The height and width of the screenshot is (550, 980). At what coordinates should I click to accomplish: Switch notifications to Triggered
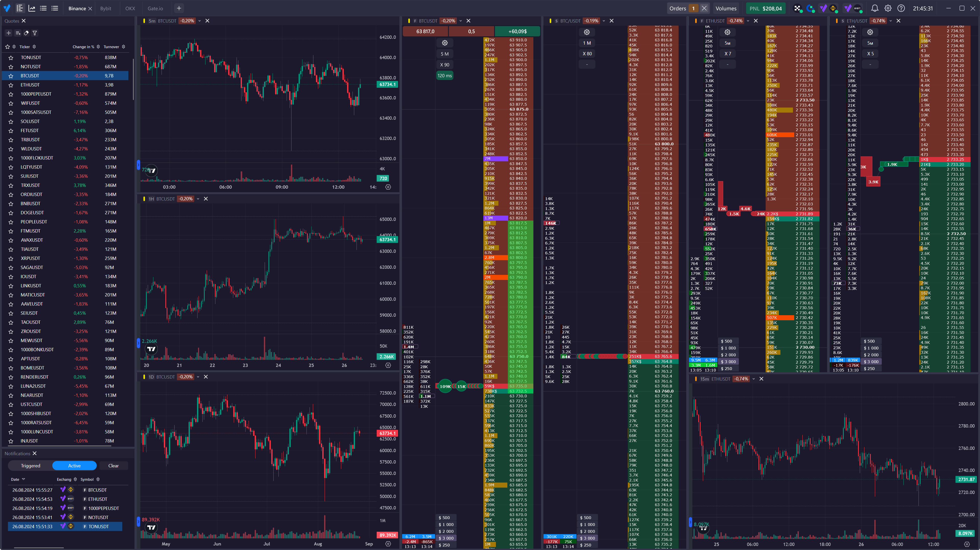click(30, 466)
